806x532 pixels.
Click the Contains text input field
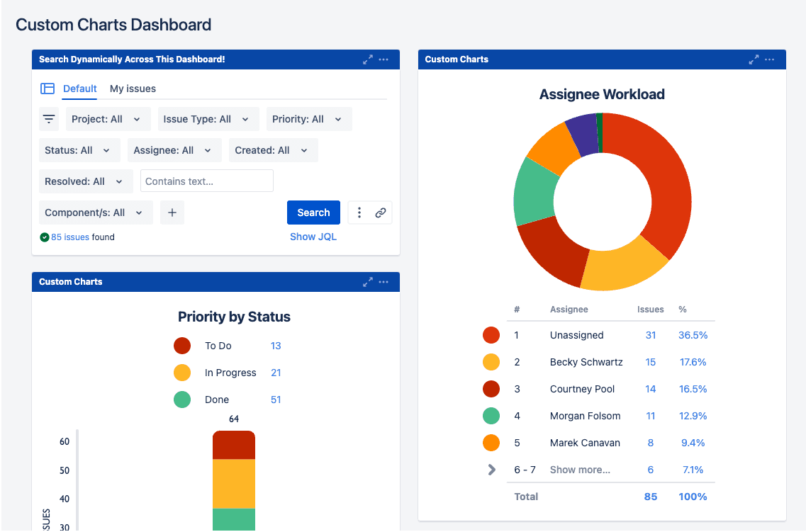click(x=206, y=181)
